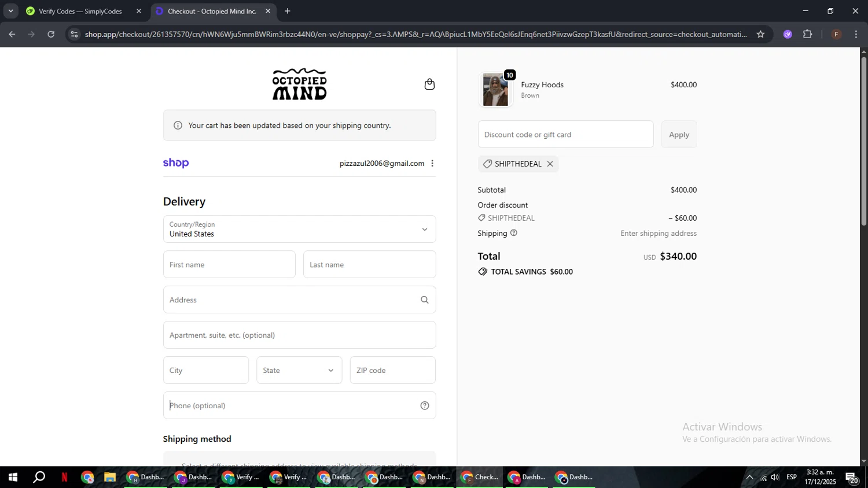Image resolution: width=868 pixels, height=488 pixels.
Task: Click the help icon next to Shipping
Action: click(514, 233)
